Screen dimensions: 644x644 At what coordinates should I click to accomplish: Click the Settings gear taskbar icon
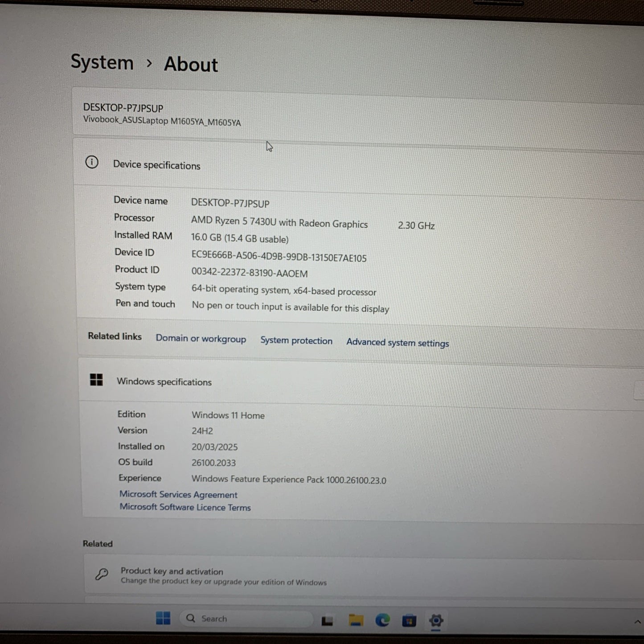pos(435,621)
